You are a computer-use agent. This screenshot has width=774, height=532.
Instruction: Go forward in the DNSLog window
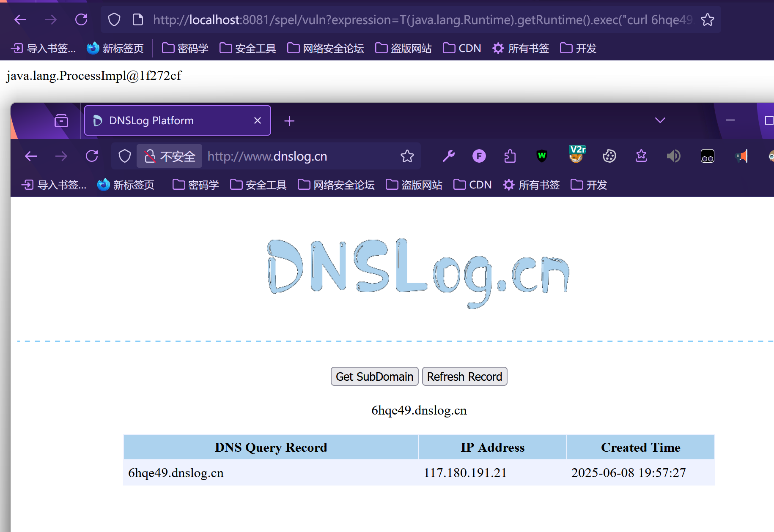(61, 156)
